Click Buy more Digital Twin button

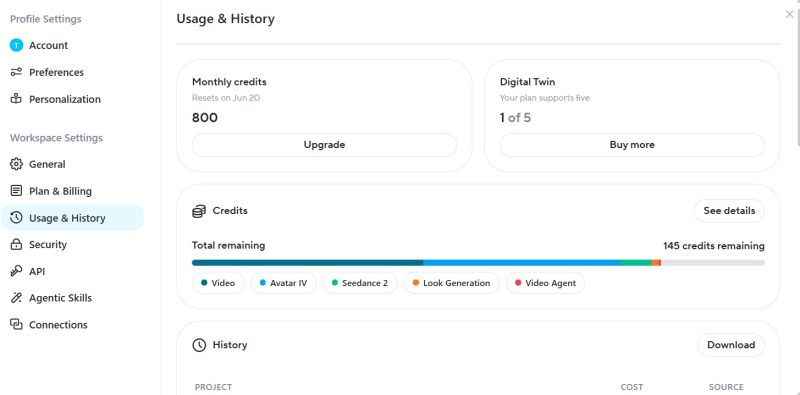(x=632, y=145)
